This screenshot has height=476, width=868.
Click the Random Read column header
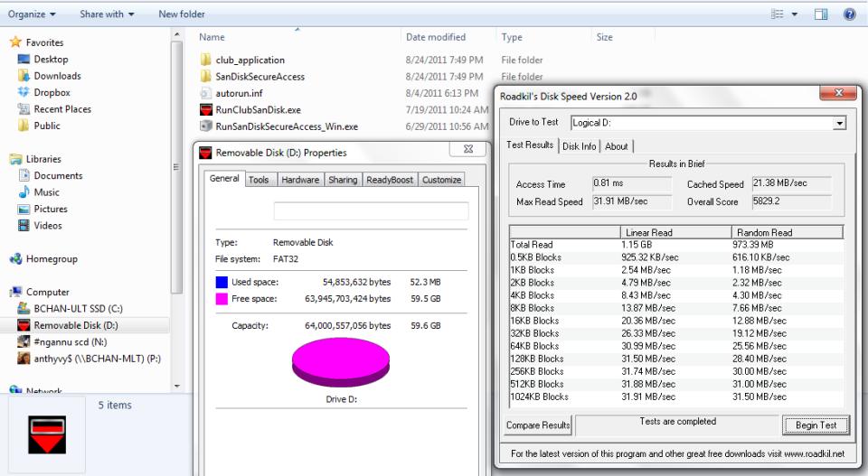[x=788, y=232]
